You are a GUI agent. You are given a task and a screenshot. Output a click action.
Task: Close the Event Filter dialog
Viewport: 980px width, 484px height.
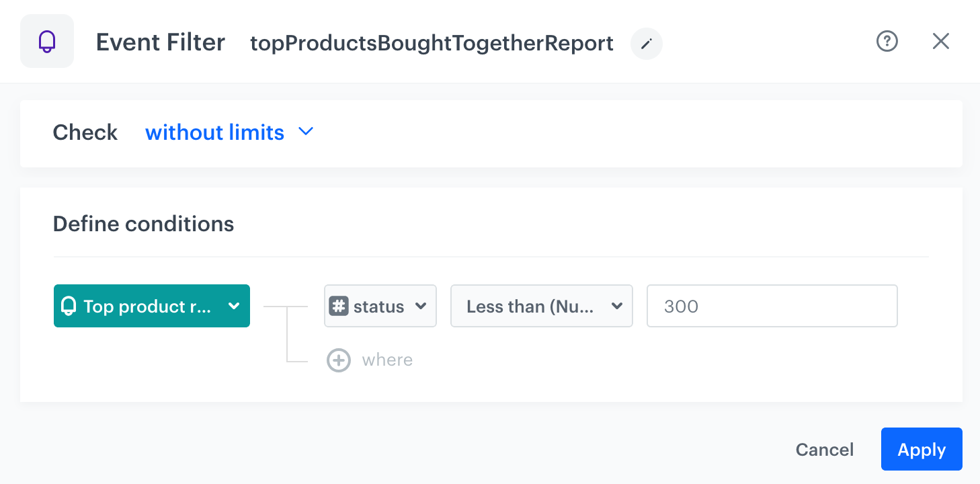[941, 41]
